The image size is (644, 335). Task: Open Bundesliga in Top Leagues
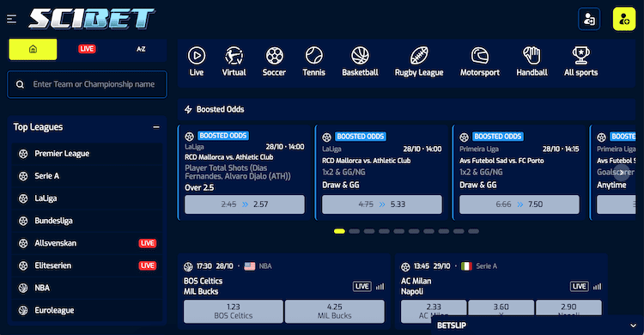pyautogui.click(x=87, y=221)
